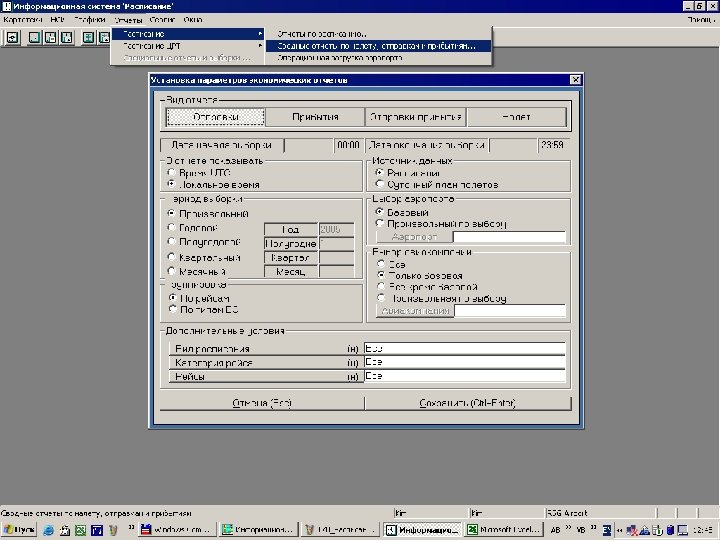Open the 'Сервис' menu
Viewport: 720px width, 540px height.
(x=162, y=20)
